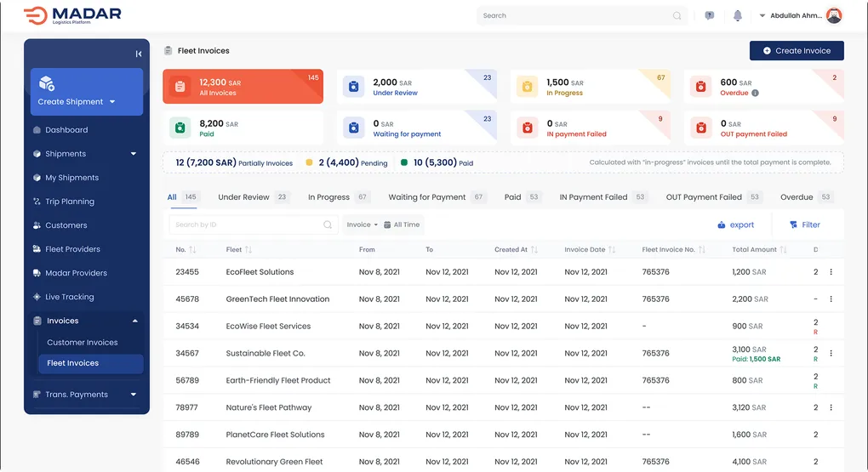Expand the Shipments sidebar menu
Viewport: 868px width, 472px height.
click(134, 154)
